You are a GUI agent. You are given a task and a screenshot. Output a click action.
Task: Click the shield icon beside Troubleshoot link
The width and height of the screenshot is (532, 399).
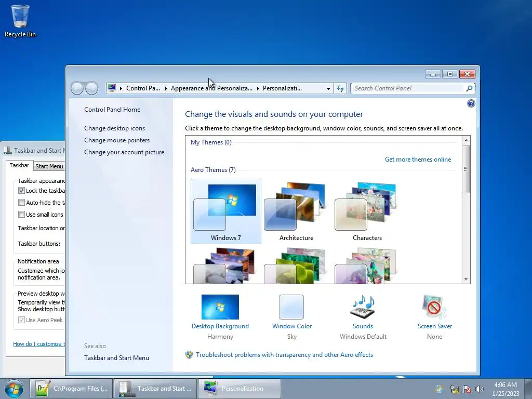point(189,355)
